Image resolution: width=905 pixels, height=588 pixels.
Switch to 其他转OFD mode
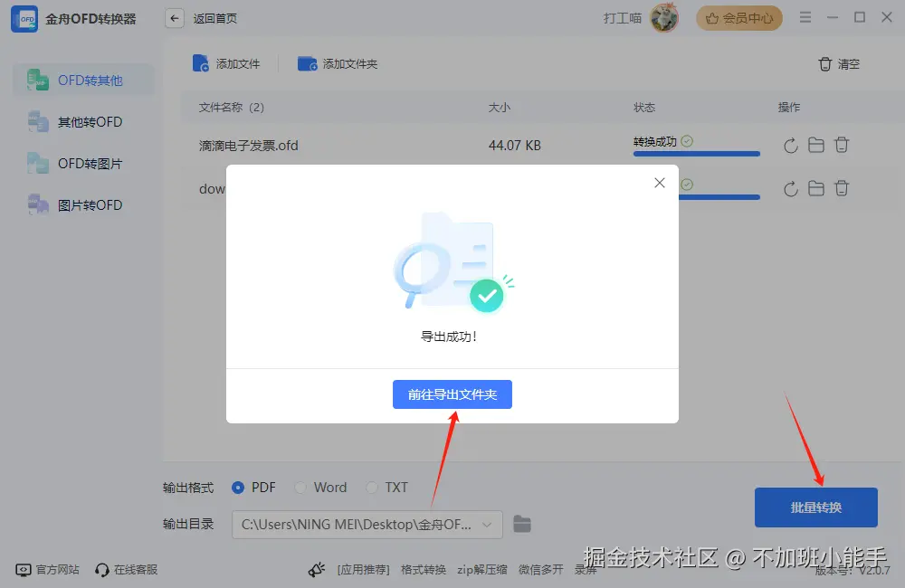(83, 122)
